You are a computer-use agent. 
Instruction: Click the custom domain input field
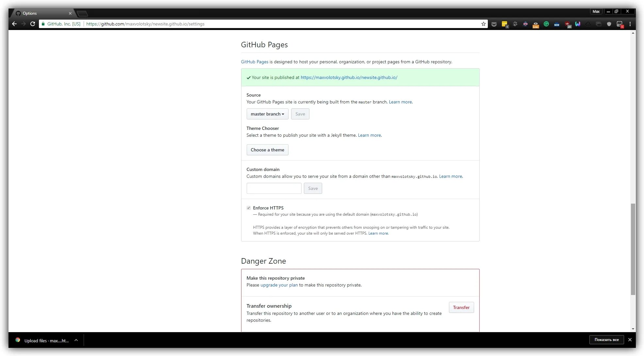[x=274, y=188]
